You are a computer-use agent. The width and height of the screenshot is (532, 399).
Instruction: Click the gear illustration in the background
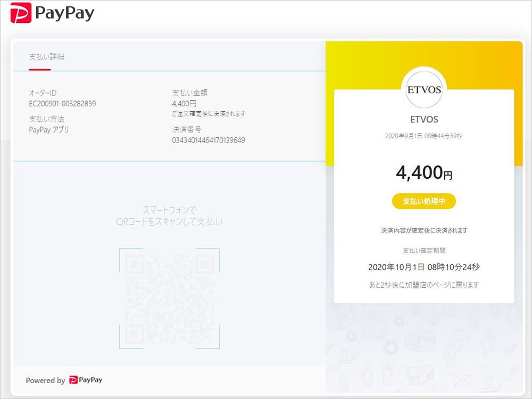coord(391,347)
